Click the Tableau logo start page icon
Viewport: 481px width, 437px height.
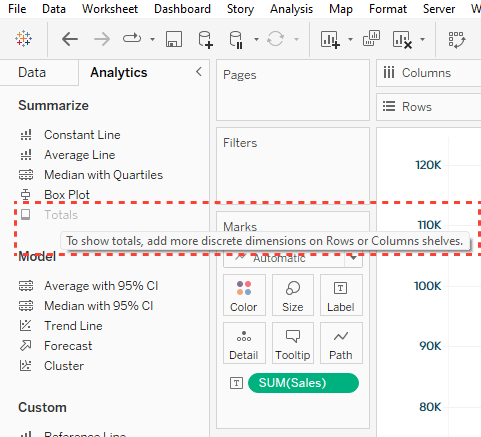tap(23, 39)
